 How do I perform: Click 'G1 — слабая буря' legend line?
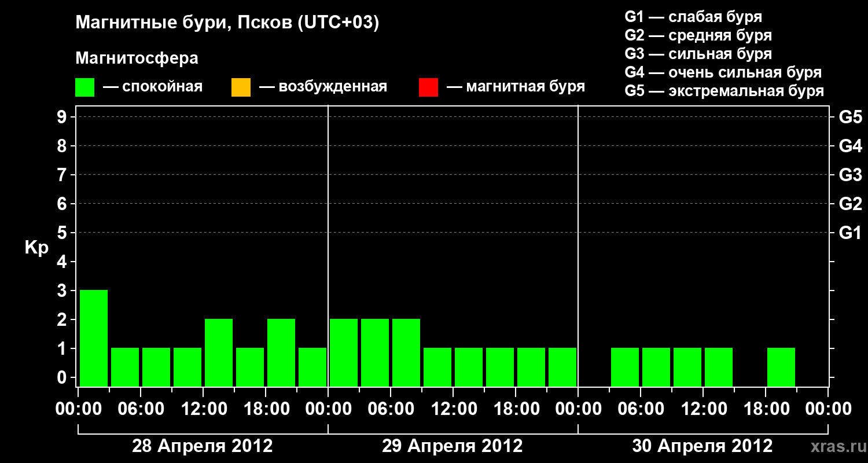click(693, 16)
